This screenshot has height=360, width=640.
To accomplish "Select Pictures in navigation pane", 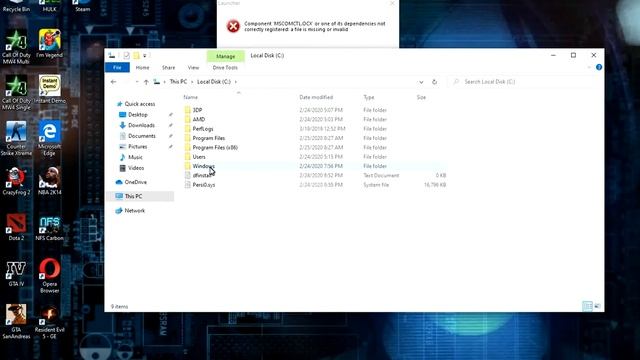I will coord(138,147).
